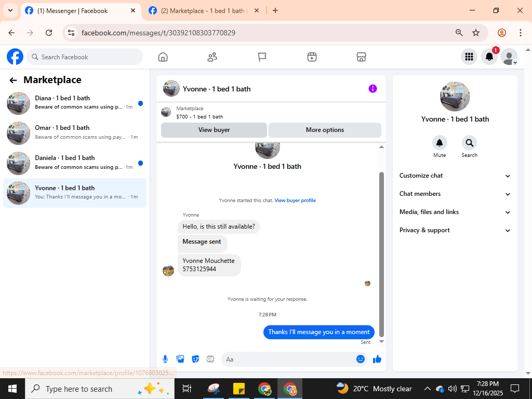The height and width of the screenshot is (399, 532).
Task: Click the "Hello, is this still available?" message
Action: click(x=219, y=227)
